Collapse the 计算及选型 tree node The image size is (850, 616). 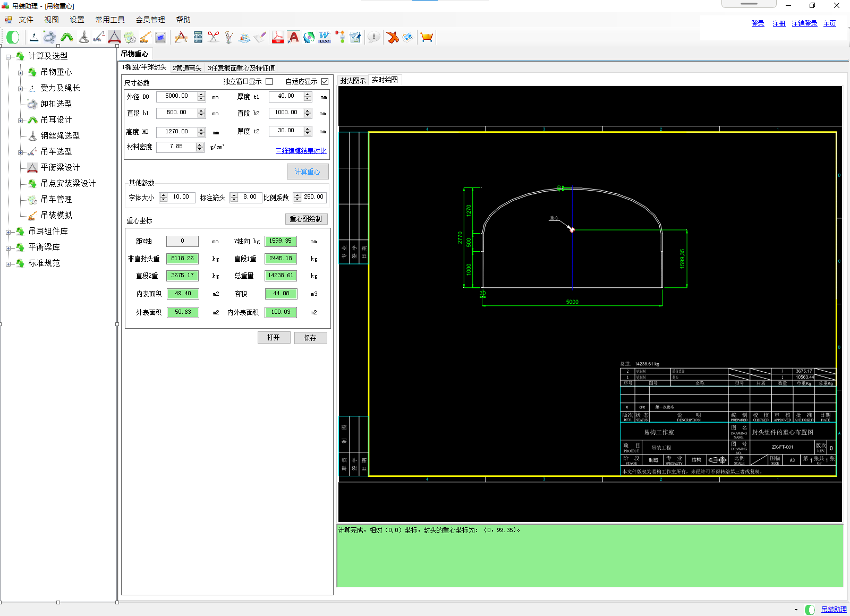pyautogui.click(x=8, y=57)
